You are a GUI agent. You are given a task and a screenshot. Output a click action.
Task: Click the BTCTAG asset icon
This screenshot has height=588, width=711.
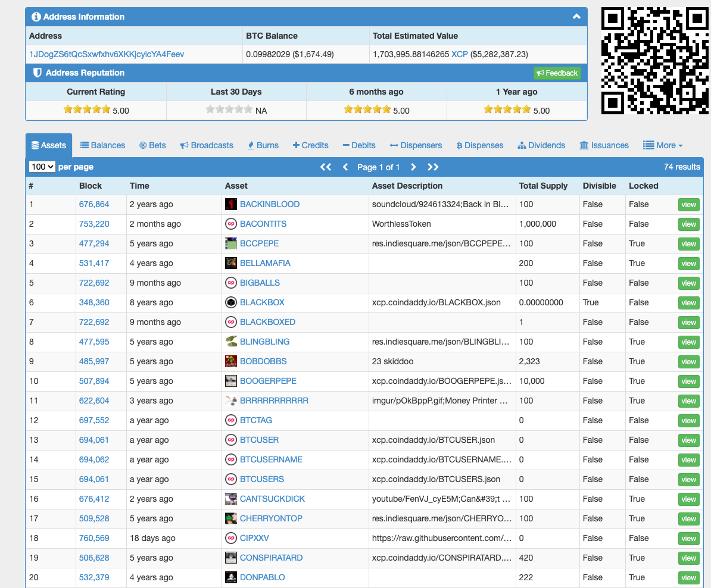click(x=231, y=420)
